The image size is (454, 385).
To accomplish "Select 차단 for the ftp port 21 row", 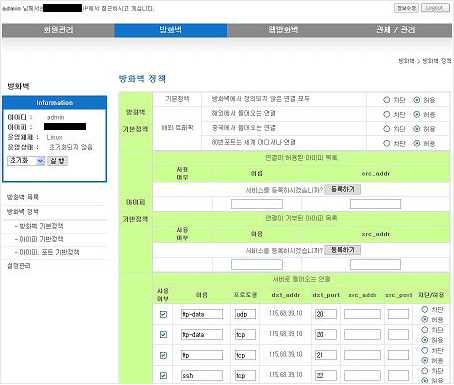I will click(x=425, y=350).
